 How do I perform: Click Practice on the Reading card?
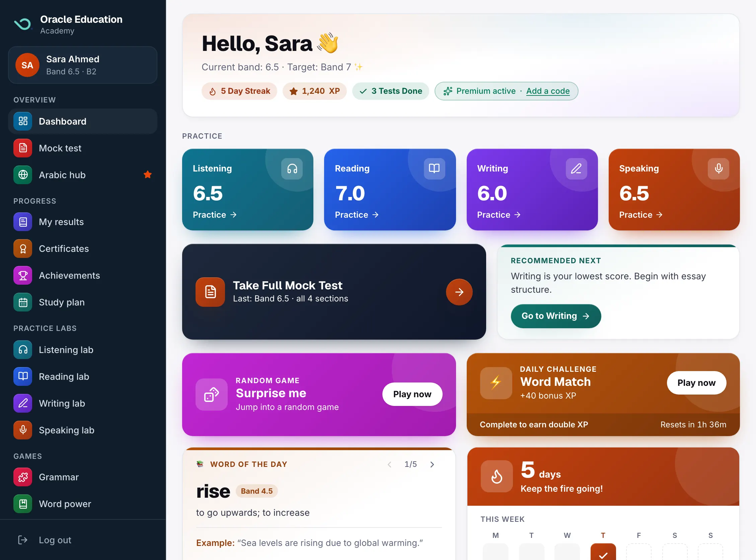357,215
